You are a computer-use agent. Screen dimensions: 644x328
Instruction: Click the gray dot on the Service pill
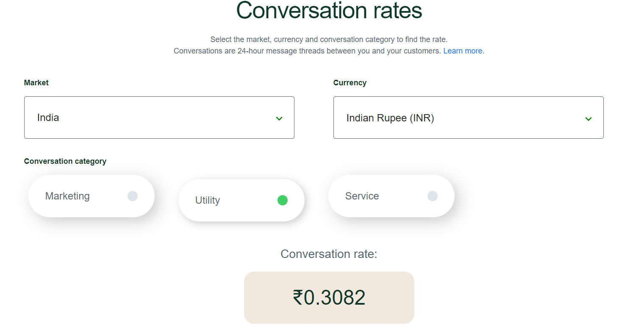click(432, 196)
